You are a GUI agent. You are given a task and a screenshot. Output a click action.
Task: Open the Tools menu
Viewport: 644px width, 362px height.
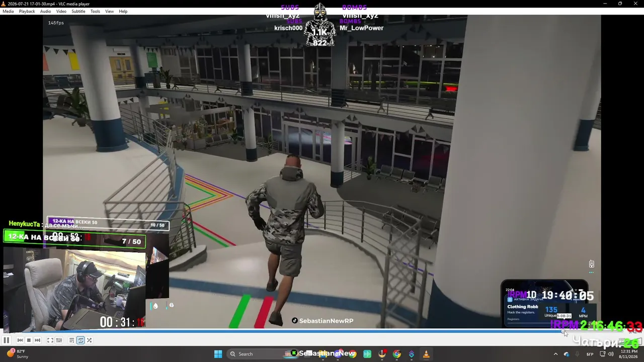pyautogui.click(x=95, y=11)
